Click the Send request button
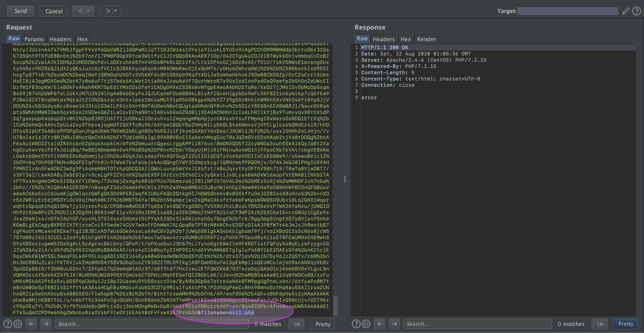This screenshot has width=644, height=333. tap(21, 11)
